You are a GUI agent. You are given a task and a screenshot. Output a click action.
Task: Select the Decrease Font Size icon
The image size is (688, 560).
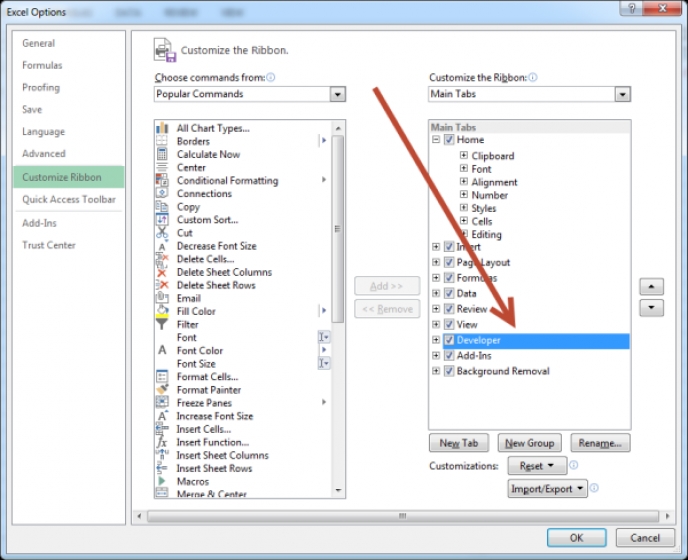click(x=162, y=246)
